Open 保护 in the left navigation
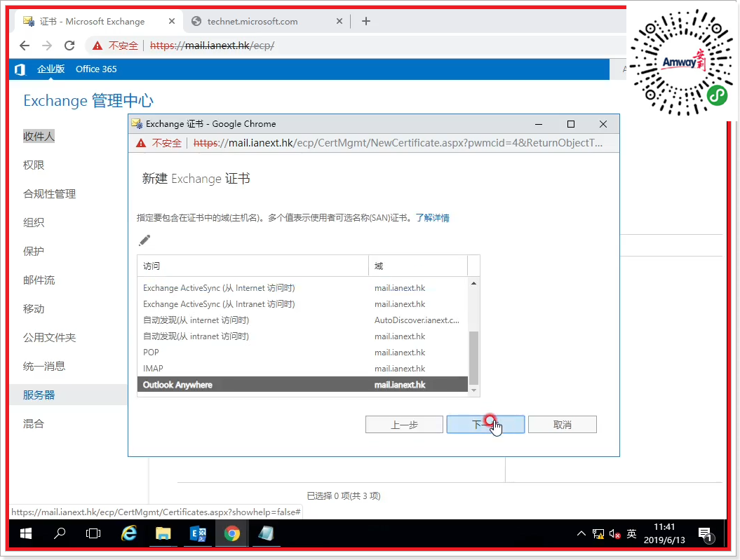This screenshot has height=560, width=740. 34,251
